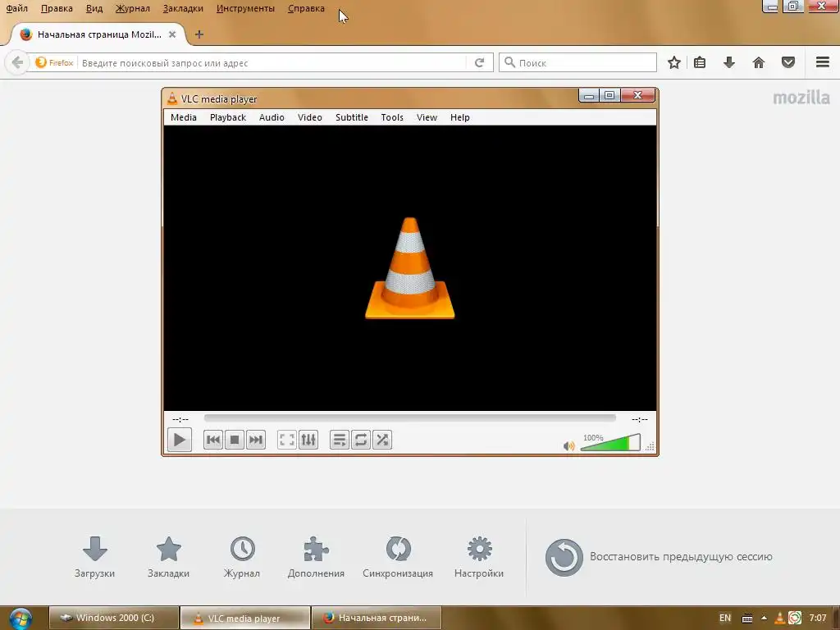The width and height of the screenshot is (840, 630).
Task: Focus the Firefox address bar
Action: point(272,62)
